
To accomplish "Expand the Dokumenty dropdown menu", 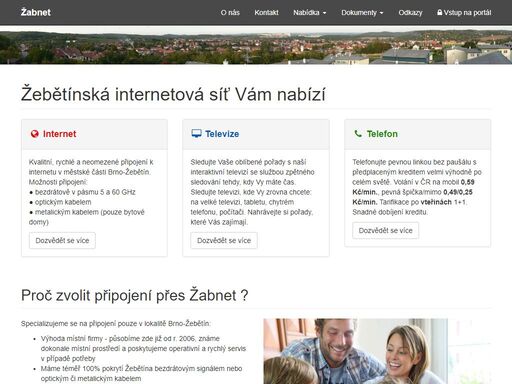I will click(362, 13).
